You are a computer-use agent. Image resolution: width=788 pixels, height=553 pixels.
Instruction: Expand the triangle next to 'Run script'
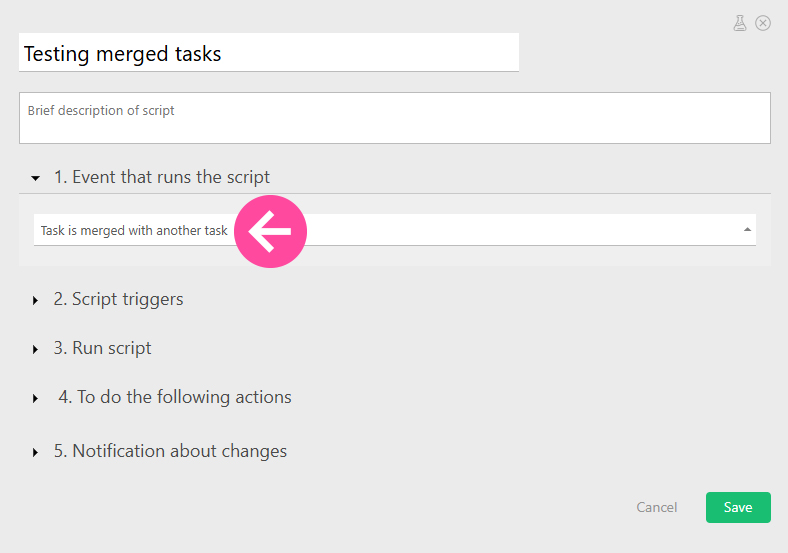[36, 350]
